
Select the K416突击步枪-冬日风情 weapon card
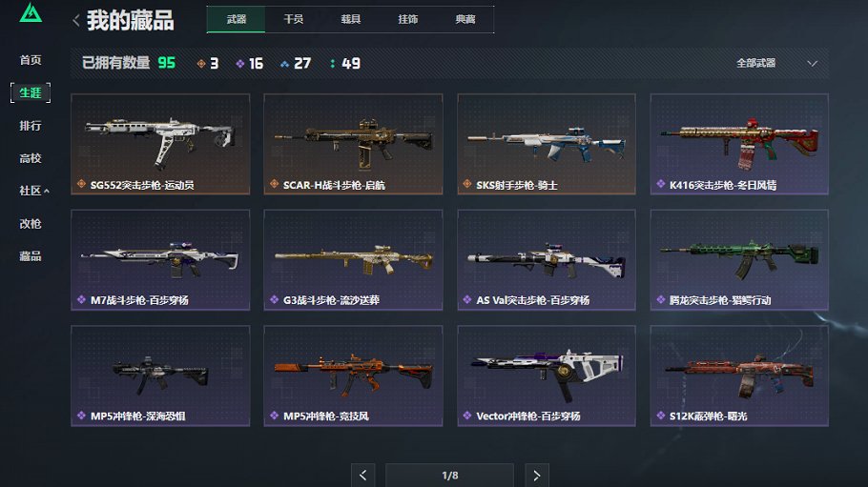739,144
